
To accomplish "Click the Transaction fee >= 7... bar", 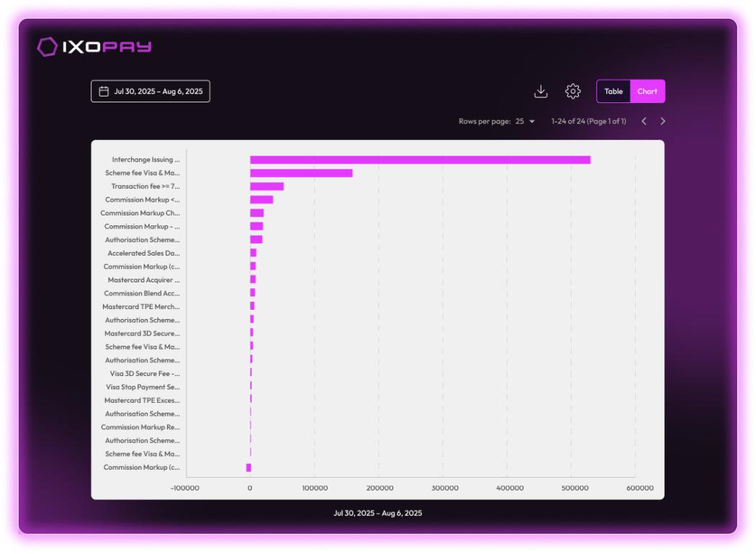I will pos(266,187).
